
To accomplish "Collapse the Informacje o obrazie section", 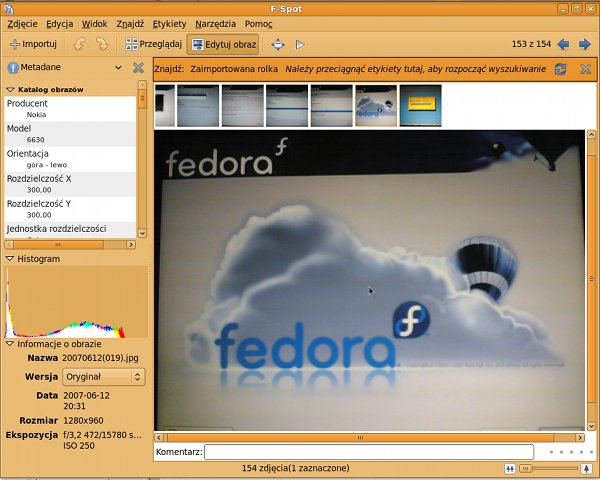I will tap(10, 344).
